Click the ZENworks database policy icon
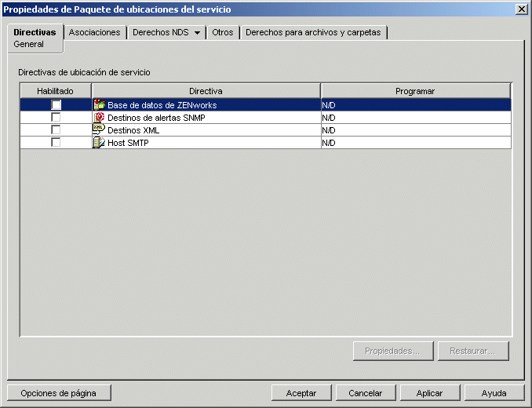The width and height of the screenshot is (532, 408). pyautogui.click(x=99, y=105)
